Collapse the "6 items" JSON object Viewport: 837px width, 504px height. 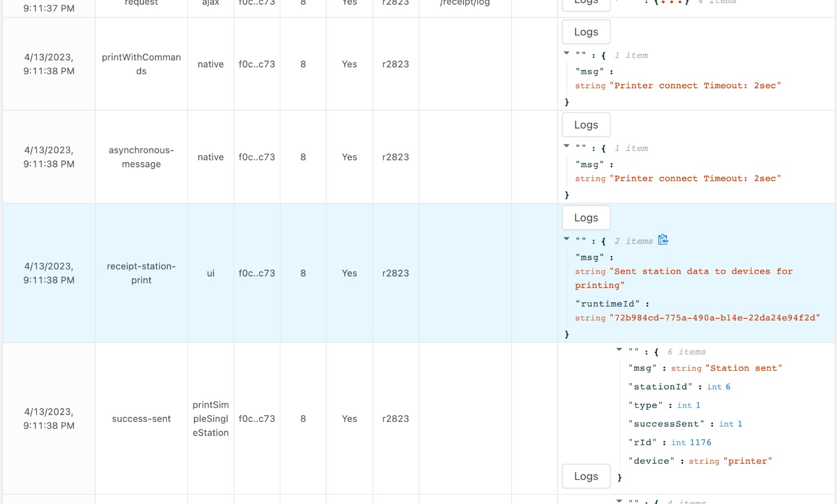click(619, 350)
